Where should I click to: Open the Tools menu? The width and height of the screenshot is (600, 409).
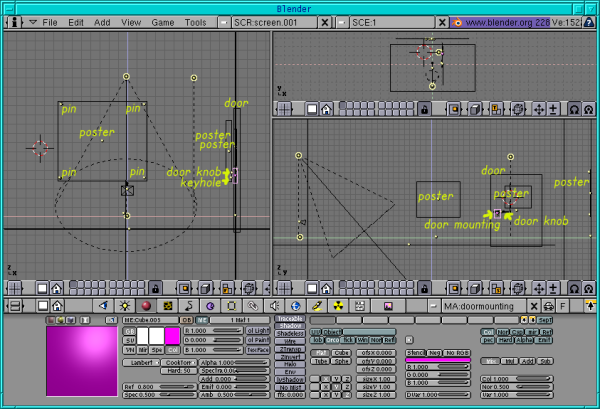[196, 21]
